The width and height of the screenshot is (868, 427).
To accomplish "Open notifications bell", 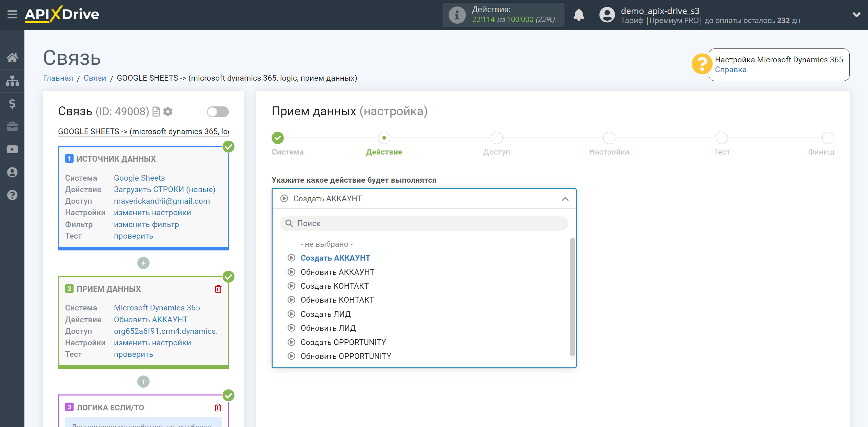I will tap(579, 15).
